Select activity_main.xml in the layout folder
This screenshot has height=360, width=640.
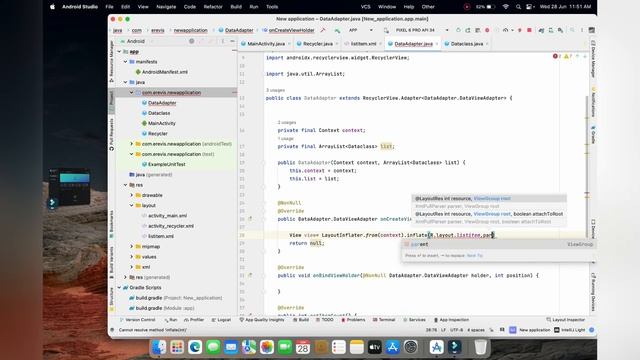(x=164, y=216)
